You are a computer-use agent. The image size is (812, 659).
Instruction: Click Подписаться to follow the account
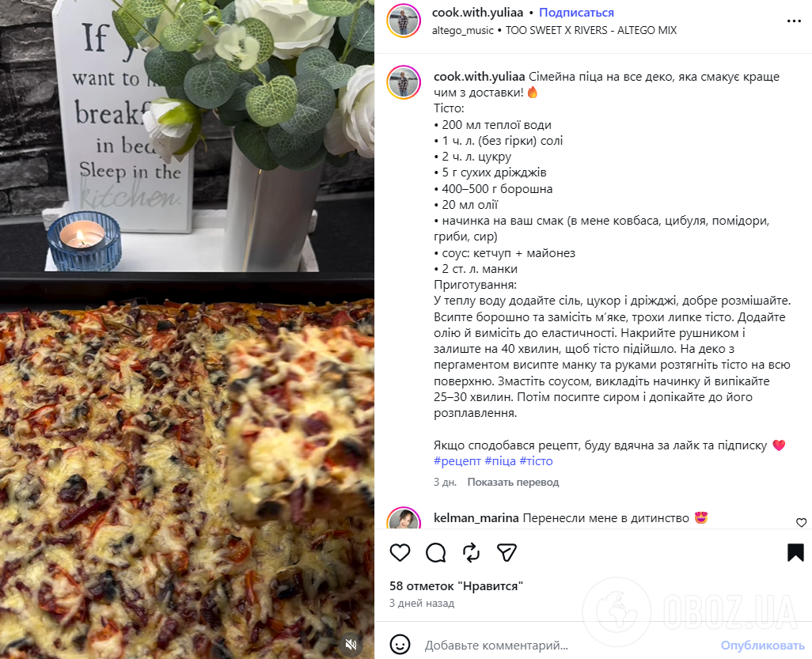(x=576, y=13)
